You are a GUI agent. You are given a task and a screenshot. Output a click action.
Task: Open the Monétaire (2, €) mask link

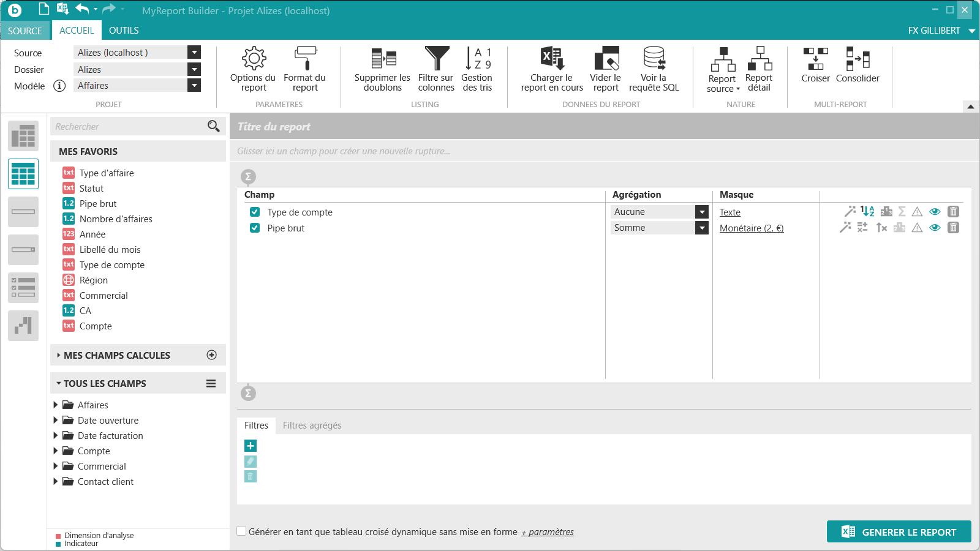pos(751,228)
